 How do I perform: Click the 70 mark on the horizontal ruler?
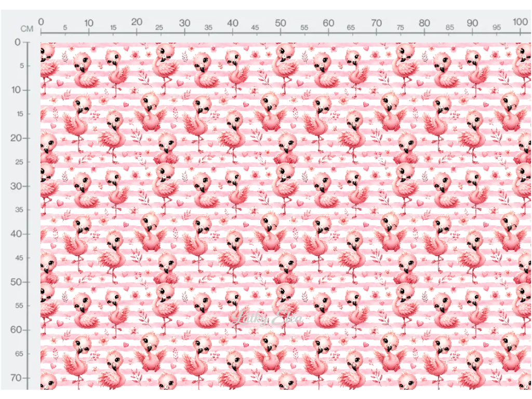[376, 23]
